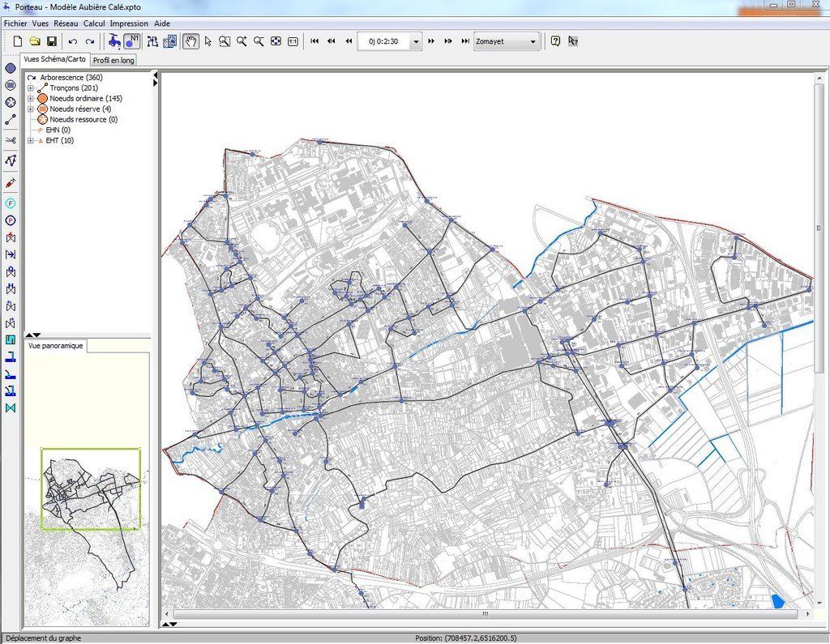Click the help question mark icon
The height and width of the screenshot is (644, 830).
pos(555,41)
